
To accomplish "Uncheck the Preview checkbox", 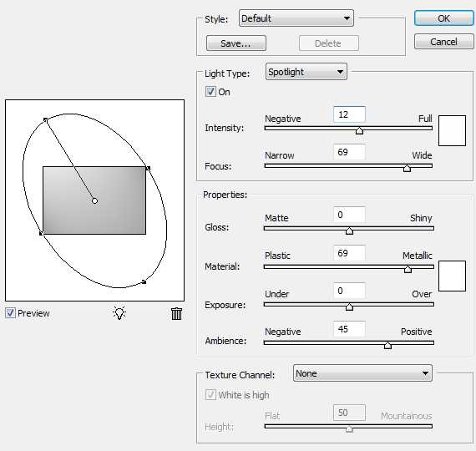I will click(x=10, y=313).
